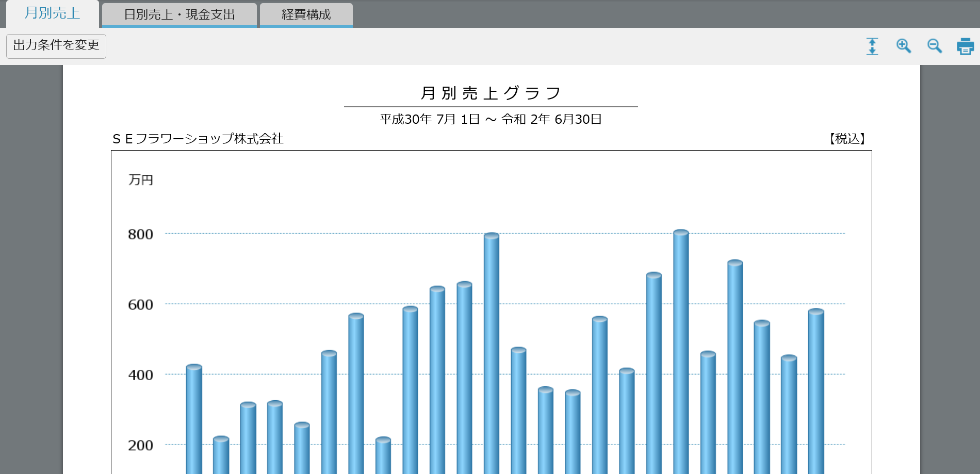Viewport: 980px width, 474px height.
Task: Click the rightmost bar in the chart
Action: 816,392
